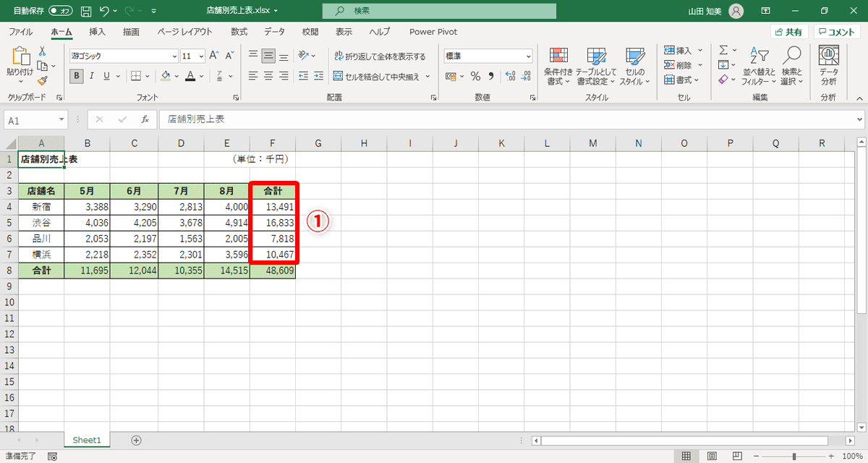This screenshot has height=463, width=868.
Task: Click the Center horizontal alignment icon
Action: [268, 75]
